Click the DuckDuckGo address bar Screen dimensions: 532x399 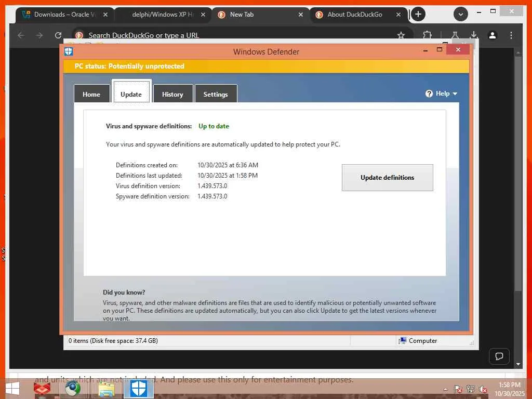point(242,35)
